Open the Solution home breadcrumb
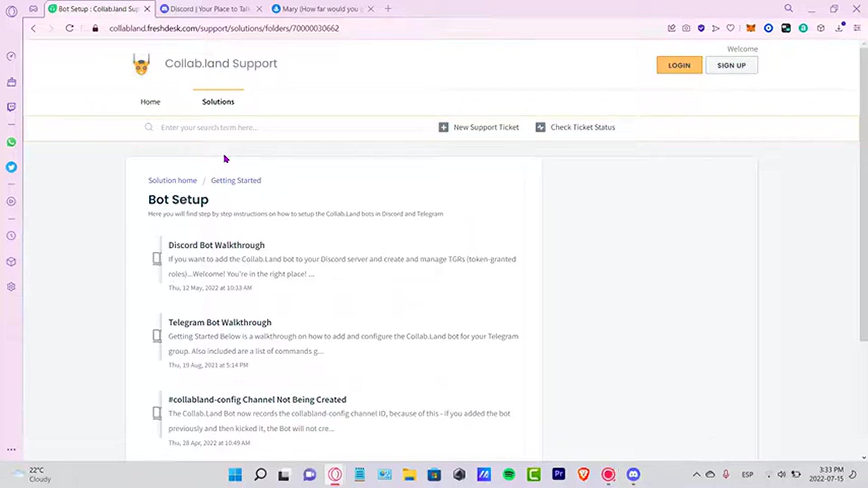The height and width of the screenshot is (488, 868). pos(172,180)
